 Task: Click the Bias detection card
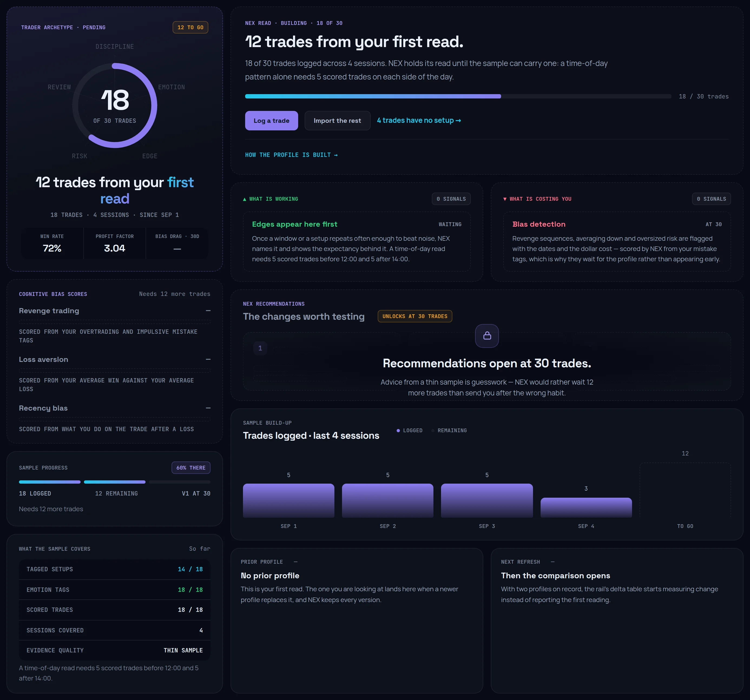[x=617, y=241]
